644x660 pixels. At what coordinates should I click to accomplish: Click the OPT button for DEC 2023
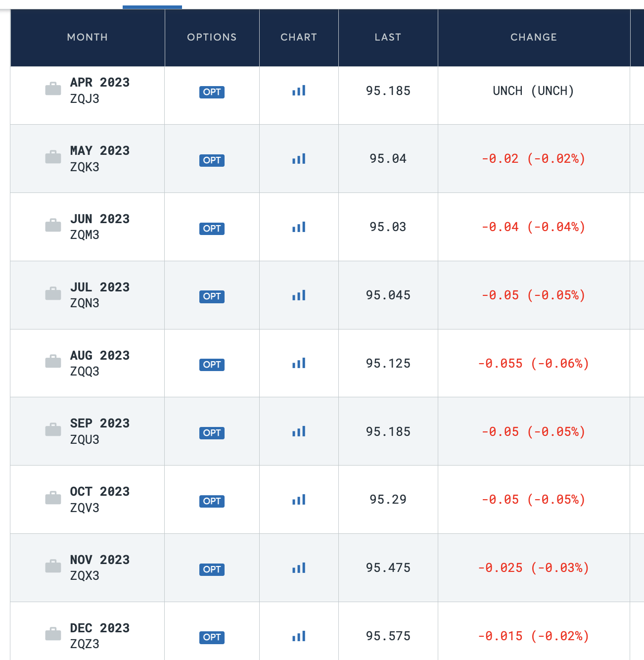click(x=212, y=637)
